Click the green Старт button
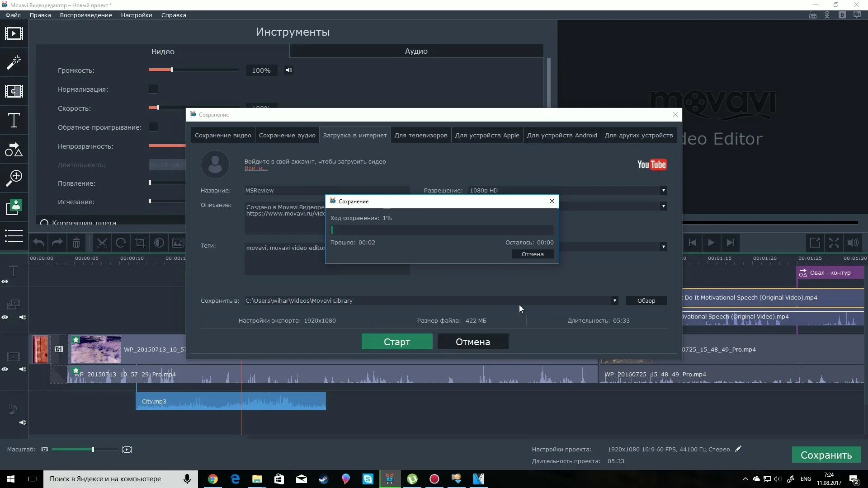 397,342
